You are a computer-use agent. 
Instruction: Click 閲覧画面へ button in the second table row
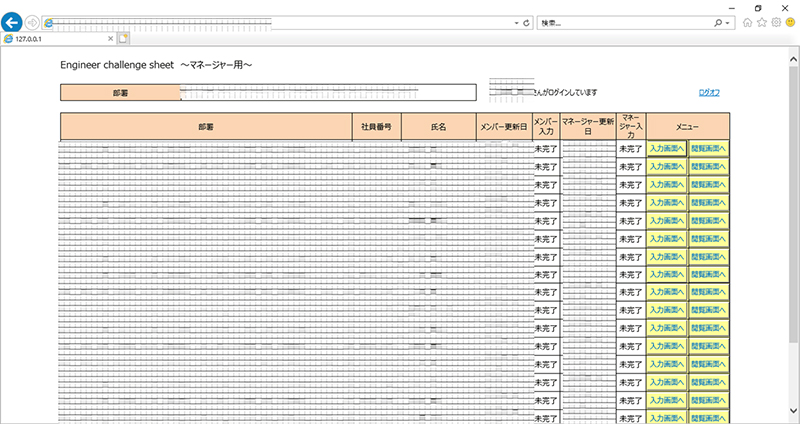pyautogui.click(x=708, y=166)
